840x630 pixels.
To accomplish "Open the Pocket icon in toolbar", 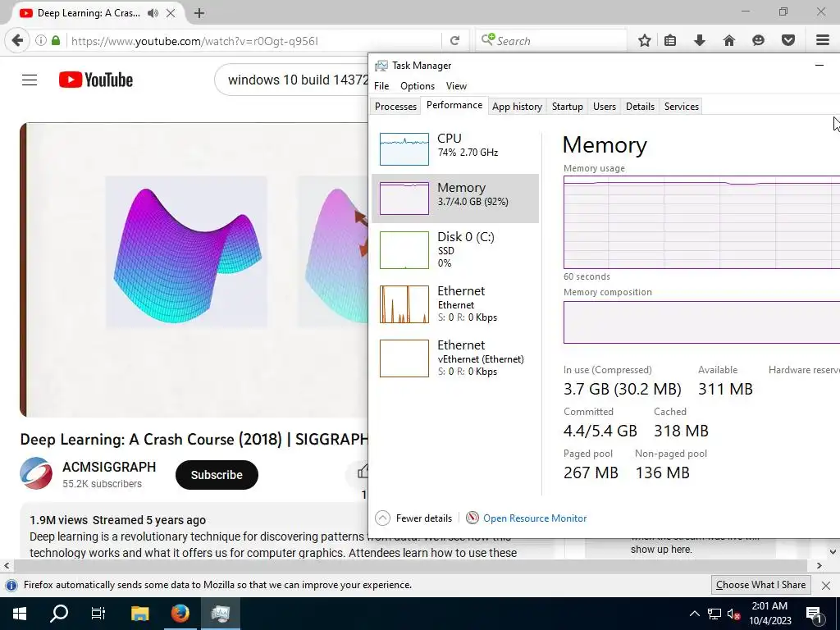I will (x=788, y=41).
